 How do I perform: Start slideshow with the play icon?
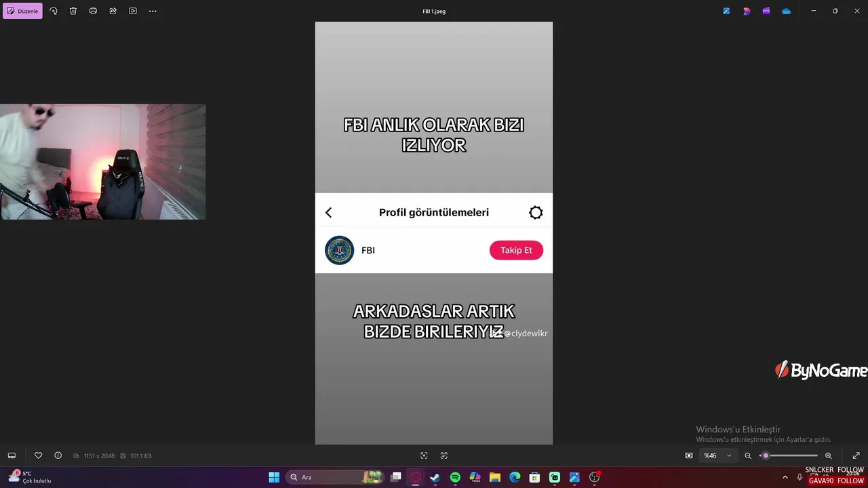point(133,11)
